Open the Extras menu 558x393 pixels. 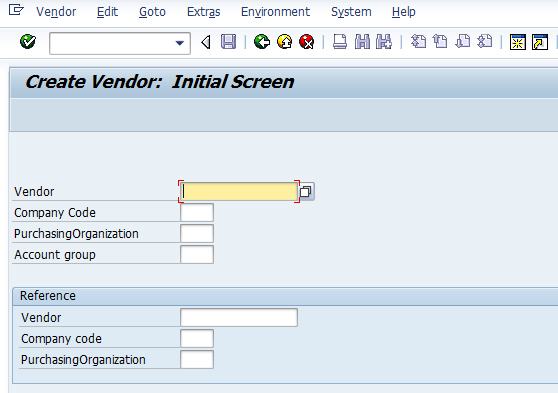pyautogui.click(x=204, y=12)
